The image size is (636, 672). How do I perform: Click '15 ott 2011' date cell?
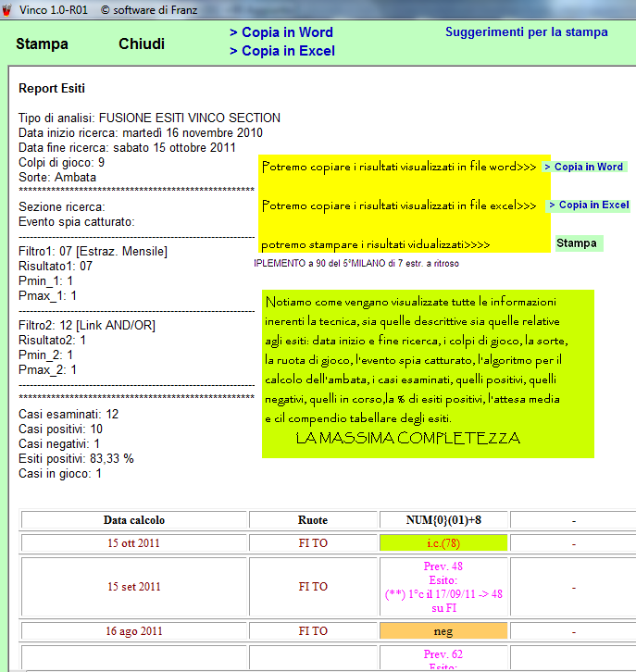tap(134, 543)
